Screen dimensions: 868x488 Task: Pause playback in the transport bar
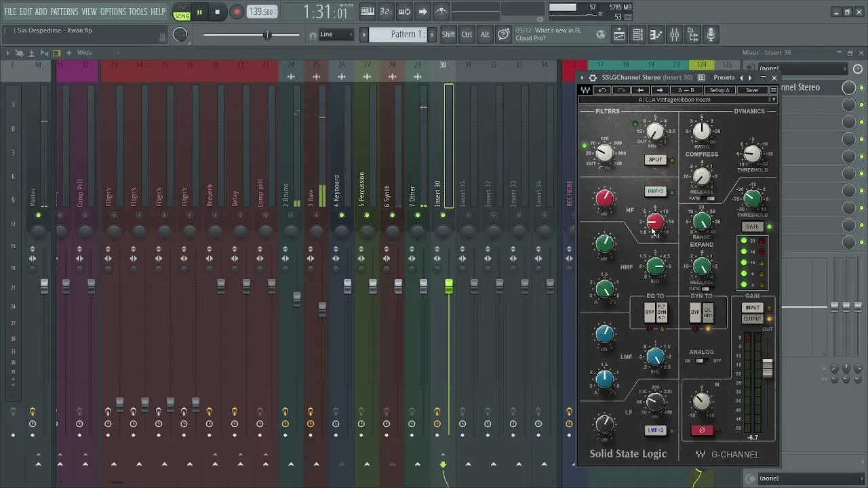click(199, 12)
